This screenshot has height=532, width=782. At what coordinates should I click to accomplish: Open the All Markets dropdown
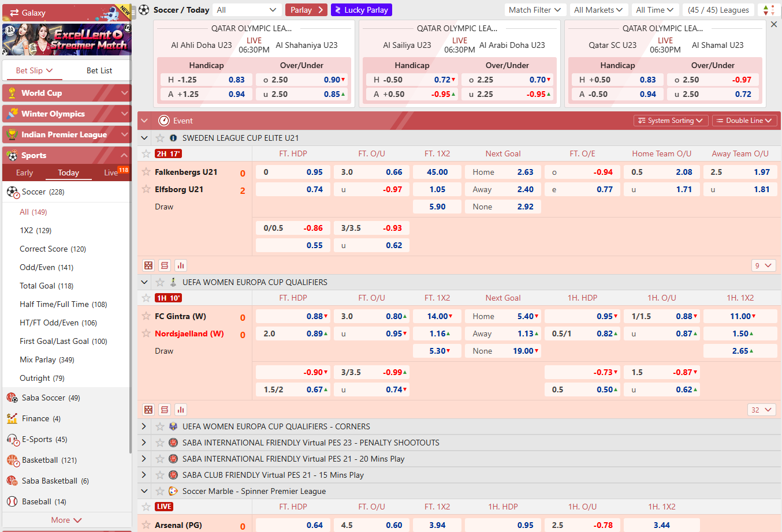pyautogui.click(x=599, y=9)
